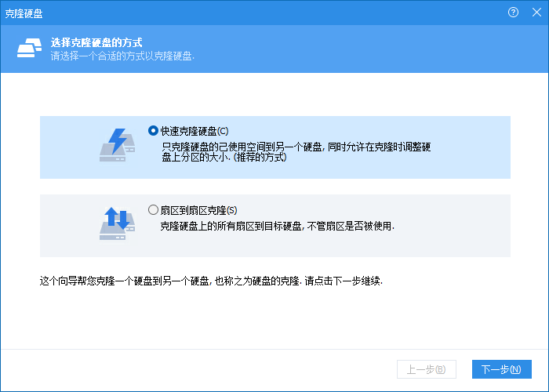
Task: Click the disk clone header icon
Action: (x=30, y=48)
